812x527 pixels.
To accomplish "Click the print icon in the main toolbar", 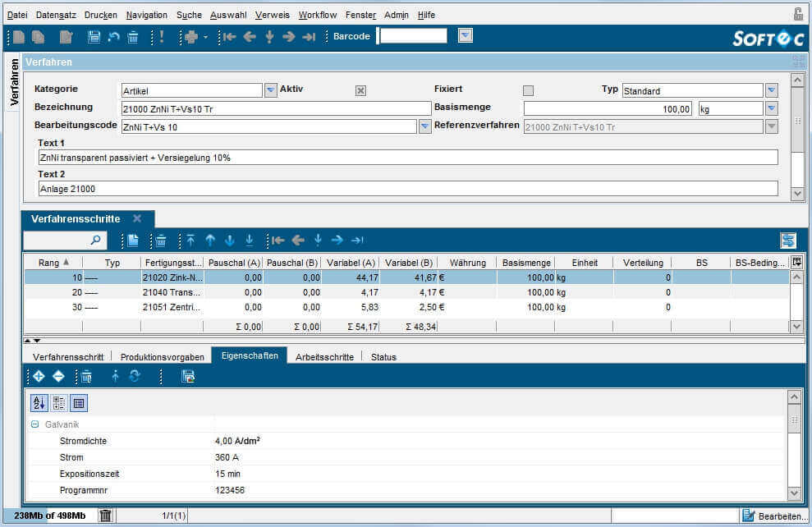I will (190, 37).
